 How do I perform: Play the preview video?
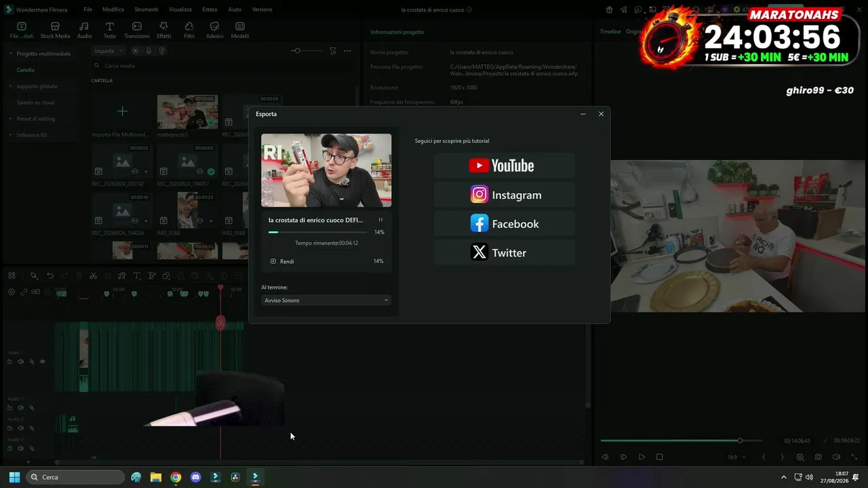[642, 457]
